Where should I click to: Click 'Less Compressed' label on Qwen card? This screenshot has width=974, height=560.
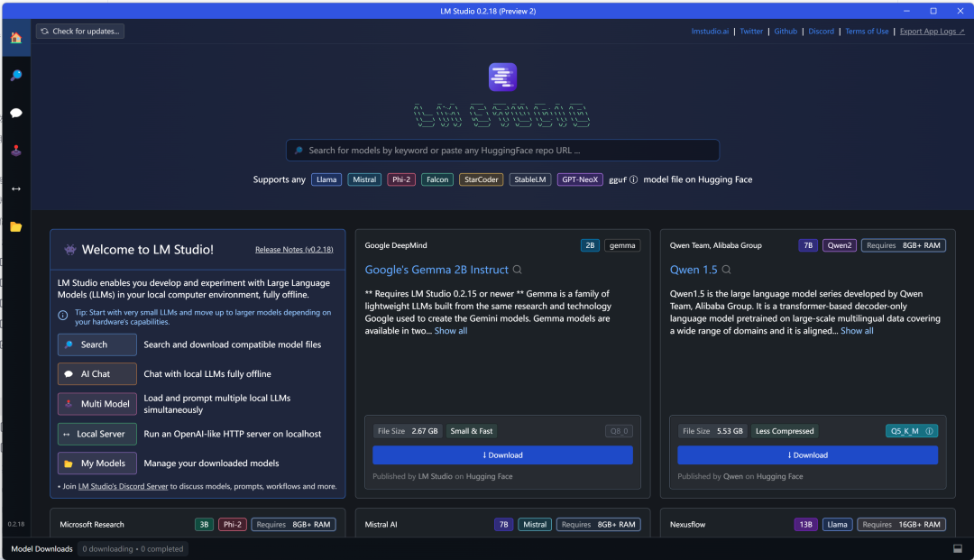click(x=785, y=431)
